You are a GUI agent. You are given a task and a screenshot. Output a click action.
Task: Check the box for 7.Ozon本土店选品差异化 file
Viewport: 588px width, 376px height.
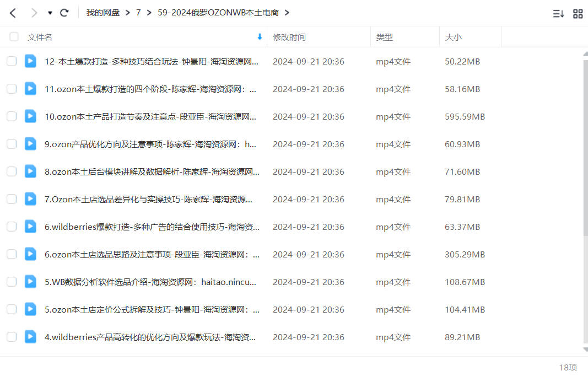(x=12, y=199)
